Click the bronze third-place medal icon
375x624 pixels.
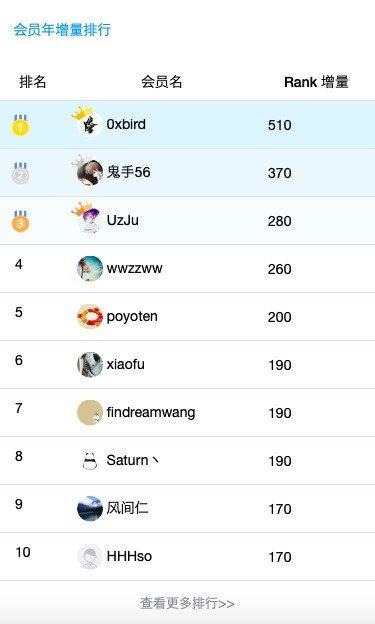[20, 221]
